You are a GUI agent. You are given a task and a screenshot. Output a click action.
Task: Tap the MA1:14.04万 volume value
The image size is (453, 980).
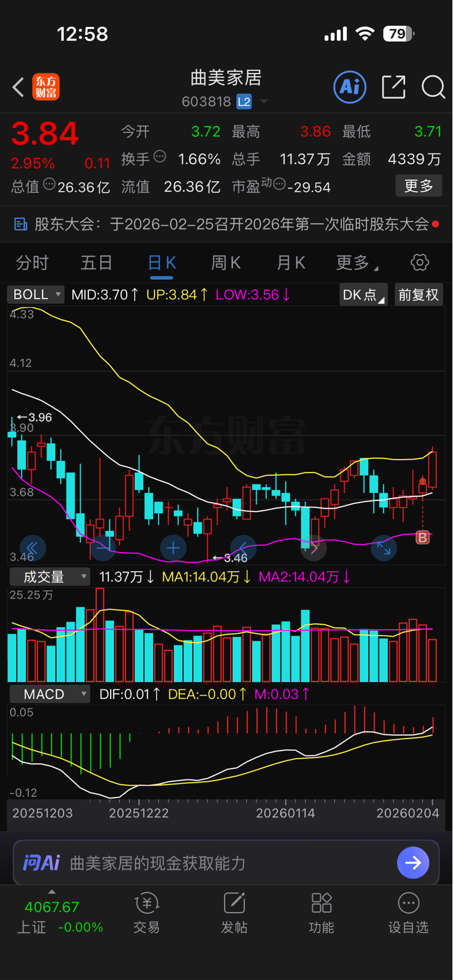click(206, 577)
